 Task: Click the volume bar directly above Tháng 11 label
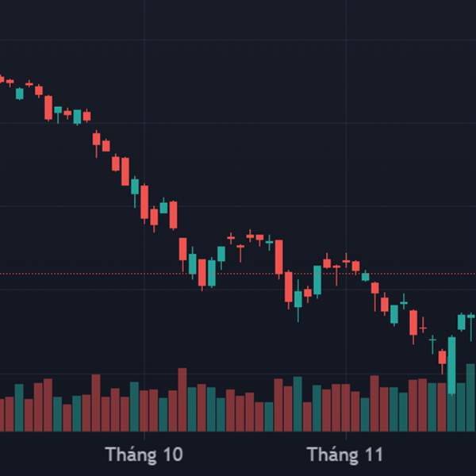[x=346, y=407]
